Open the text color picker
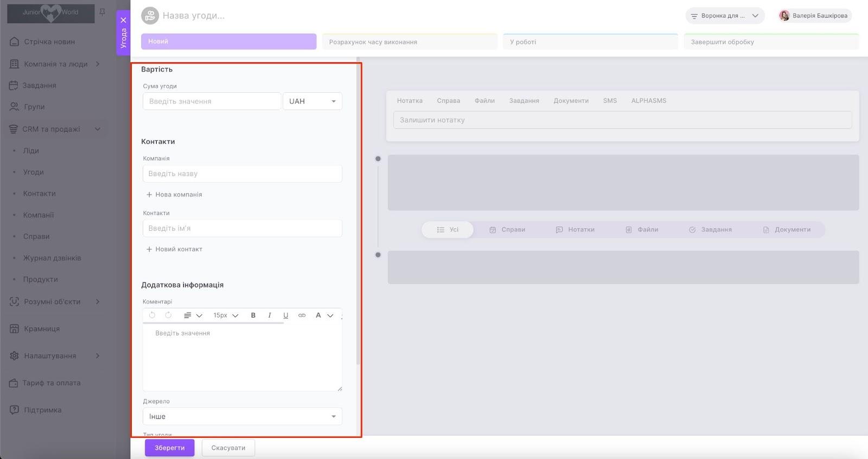This screenshot has height=459, width=868. 323,315
